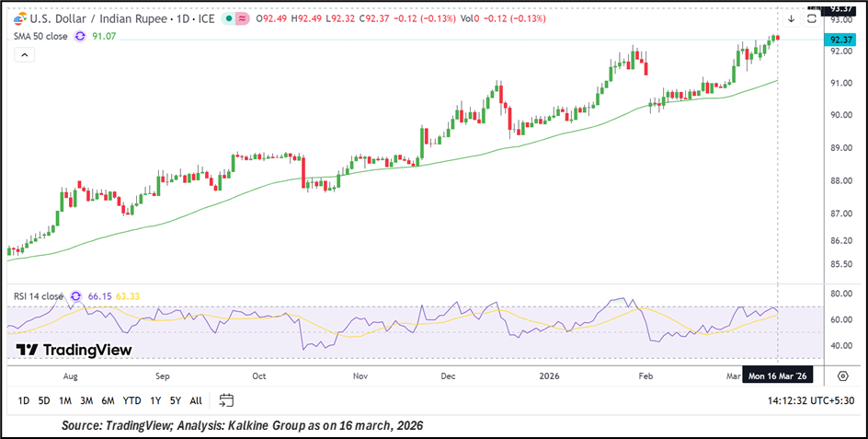Click the SMA 50 indicator refresh icon
Image resolution: width=868 pixels, height=439 pixels.
(80, 36)
